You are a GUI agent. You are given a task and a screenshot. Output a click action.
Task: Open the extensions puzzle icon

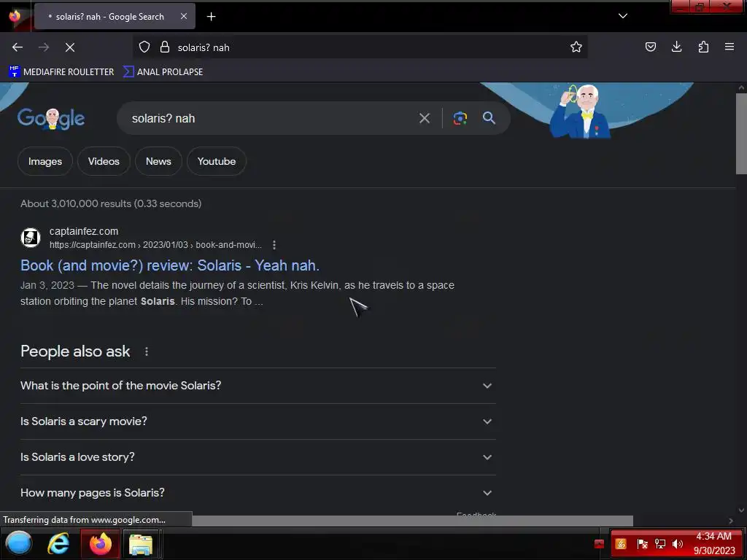pos(703,47)
